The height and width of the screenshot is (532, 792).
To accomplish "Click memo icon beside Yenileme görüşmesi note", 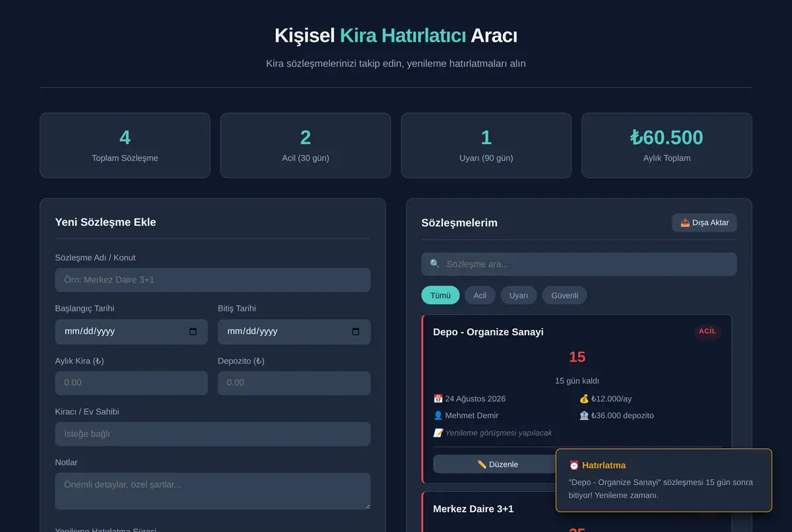I will [x=438, y=433].
